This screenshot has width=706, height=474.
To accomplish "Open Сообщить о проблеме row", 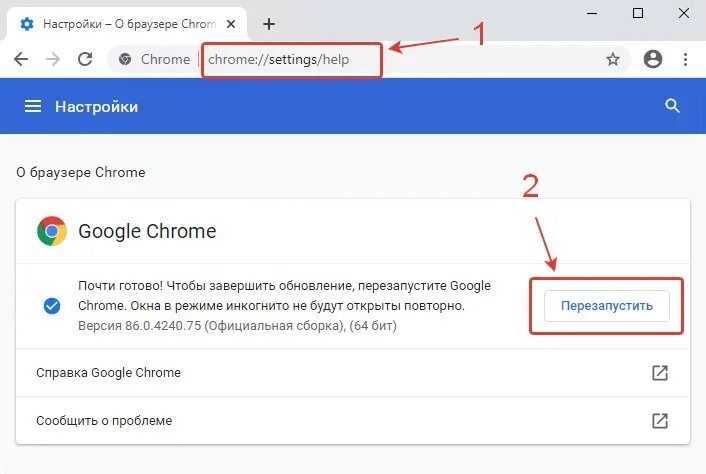I will point(353,421).
